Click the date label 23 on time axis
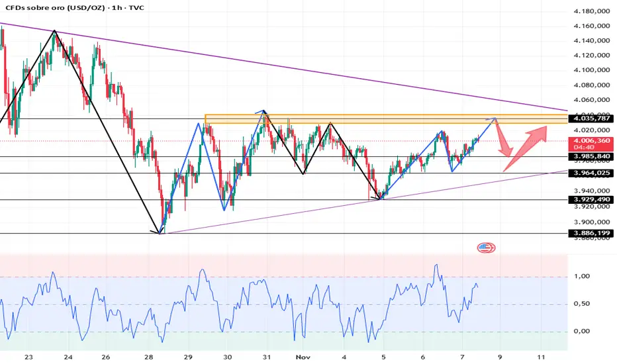The image size is (617, 364). click(x=28, y=357)
